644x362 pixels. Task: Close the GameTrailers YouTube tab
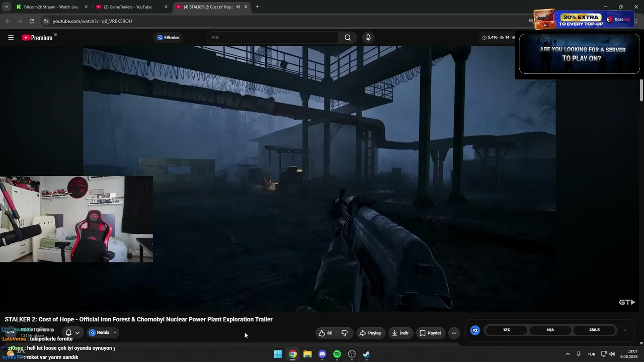tap(166, 7)
